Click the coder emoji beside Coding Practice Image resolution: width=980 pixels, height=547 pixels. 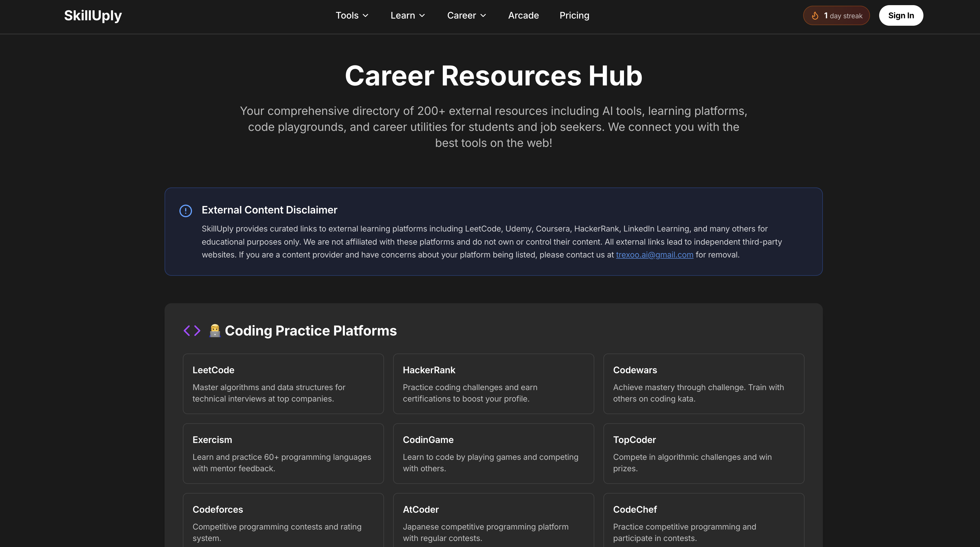tap(215, 330)
